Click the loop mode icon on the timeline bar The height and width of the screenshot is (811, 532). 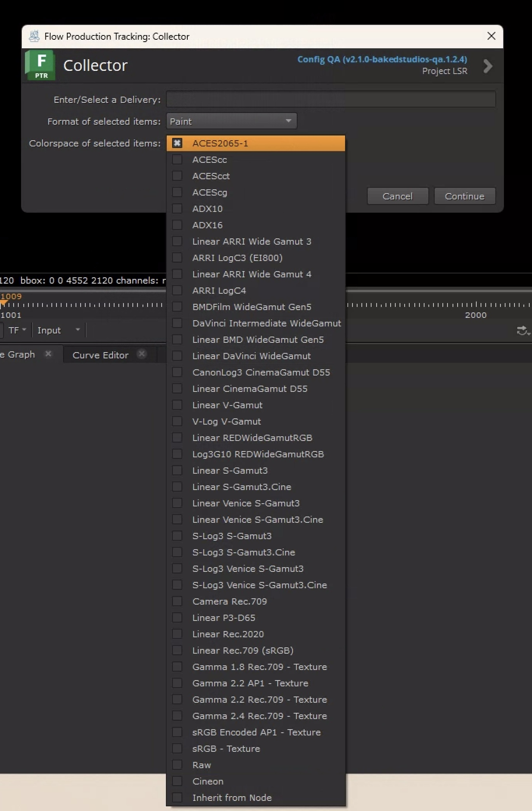coord(523,331)
